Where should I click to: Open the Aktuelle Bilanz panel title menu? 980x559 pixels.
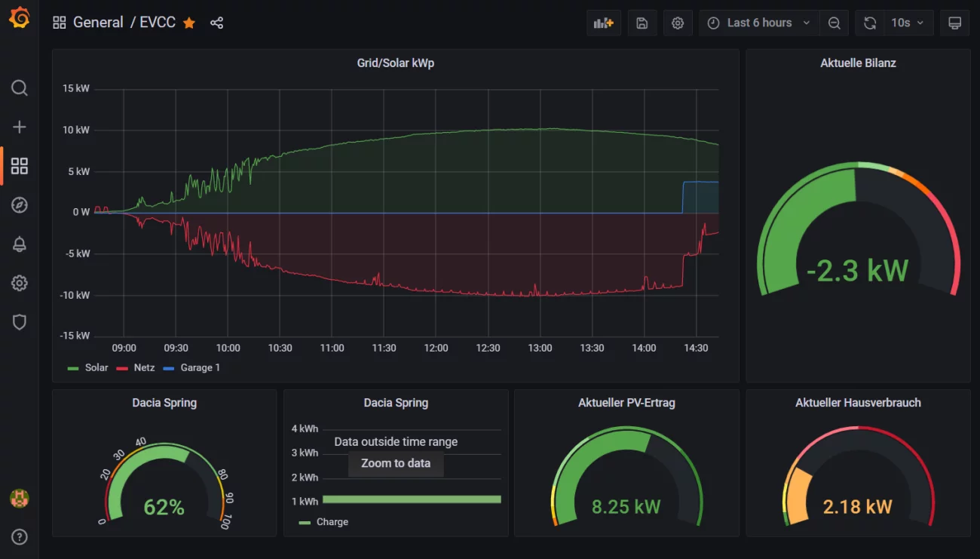click(x=858, y=63)
